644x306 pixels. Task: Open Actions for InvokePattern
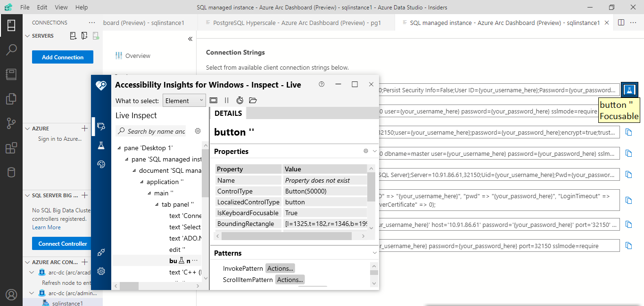(x=280, y=268)
